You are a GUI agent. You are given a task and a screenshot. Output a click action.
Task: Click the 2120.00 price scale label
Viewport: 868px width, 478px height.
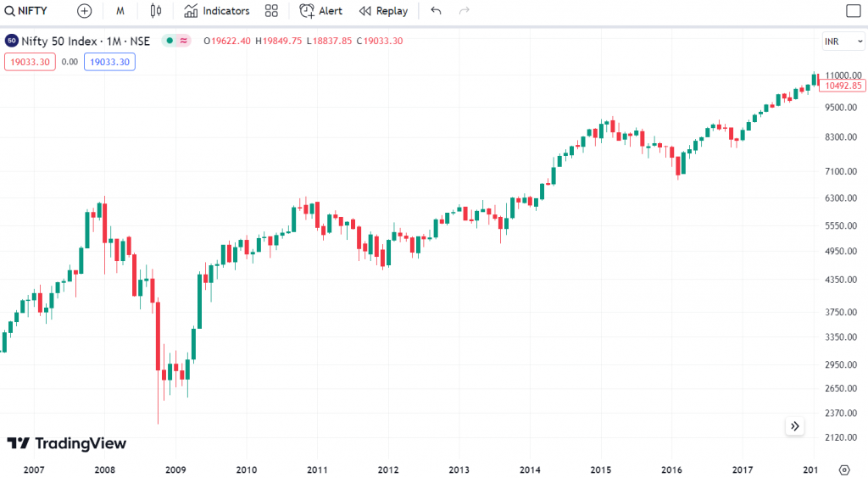coord(841,437)
